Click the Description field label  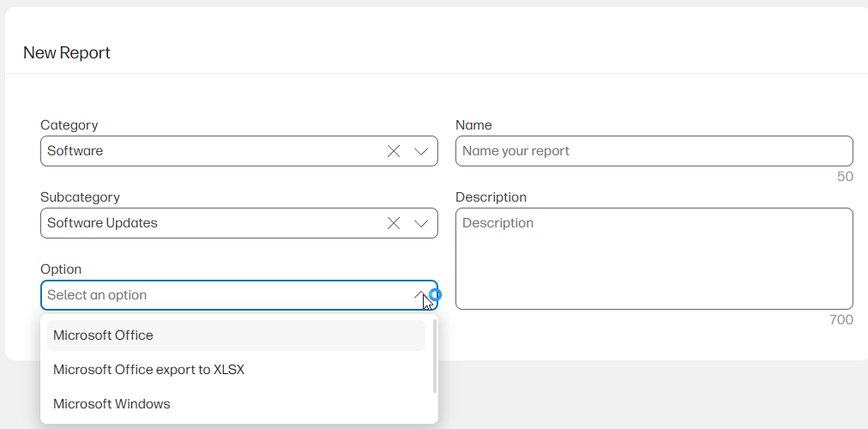point(491,197)
